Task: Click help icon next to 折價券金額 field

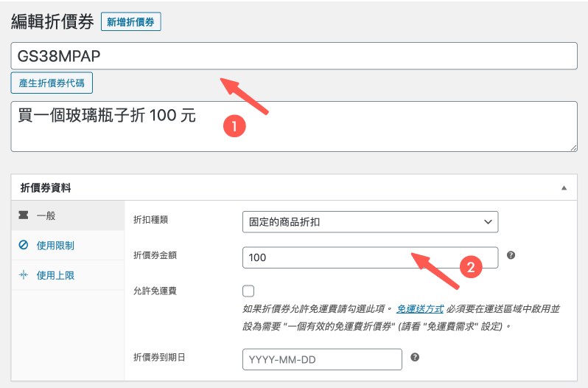Action: 511,255
